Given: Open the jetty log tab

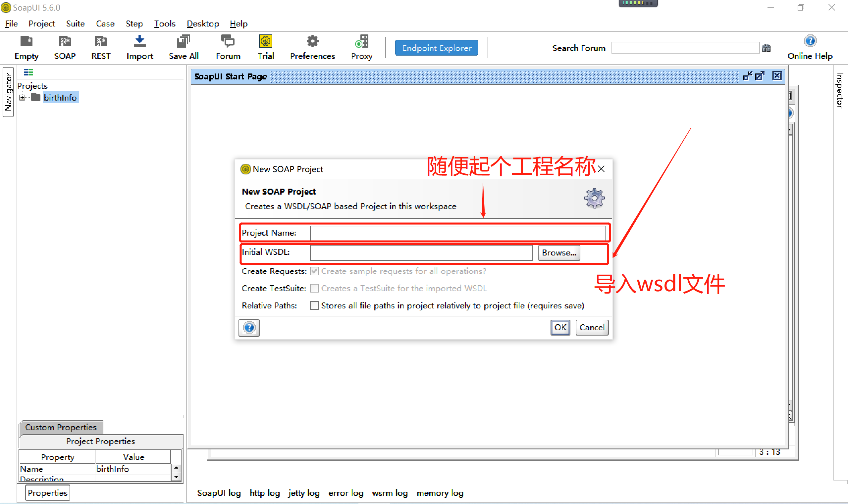Looking at the screenshot, I should pyautogui.click(x=303, y=493).
